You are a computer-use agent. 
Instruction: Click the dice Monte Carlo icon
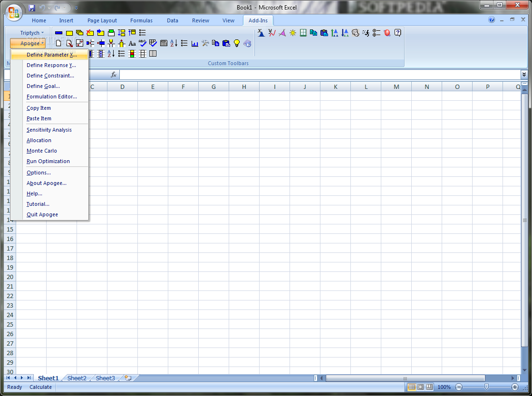click(x=355, y=33)
